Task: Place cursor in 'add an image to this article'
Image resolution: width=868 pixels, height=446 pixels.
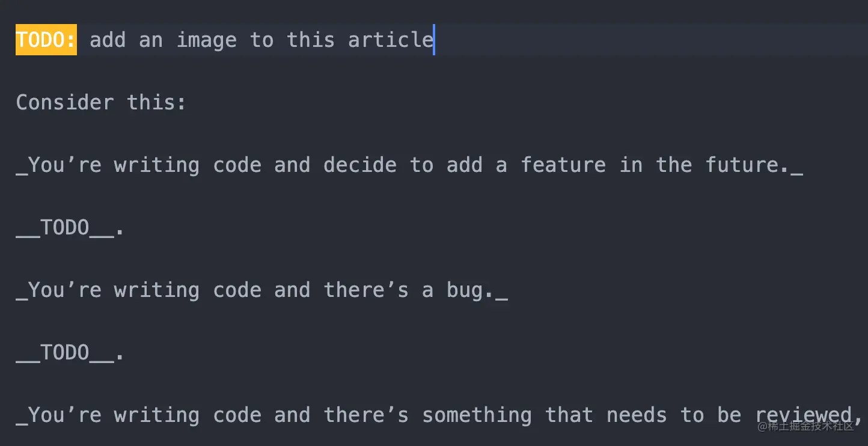Action: point(261,40)
